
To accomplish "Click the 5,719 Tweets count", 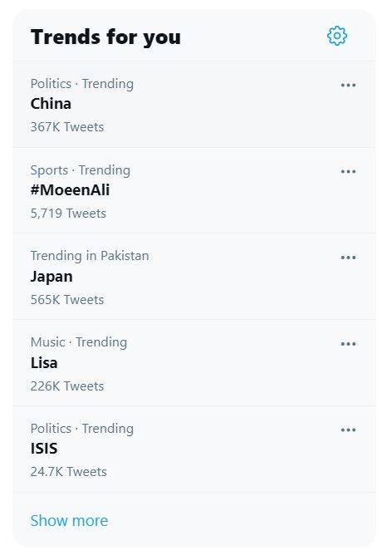I will tap(68, 214).
